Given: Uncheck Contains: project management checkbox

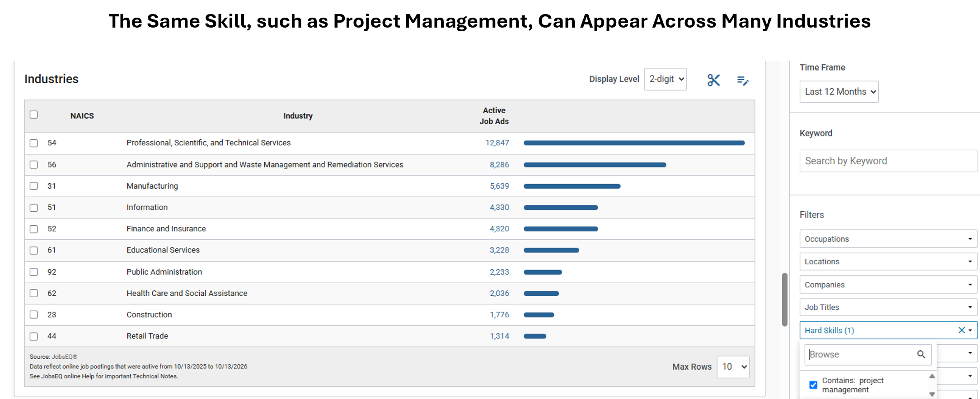Looking at the screenshot, I should pos(813,385).
